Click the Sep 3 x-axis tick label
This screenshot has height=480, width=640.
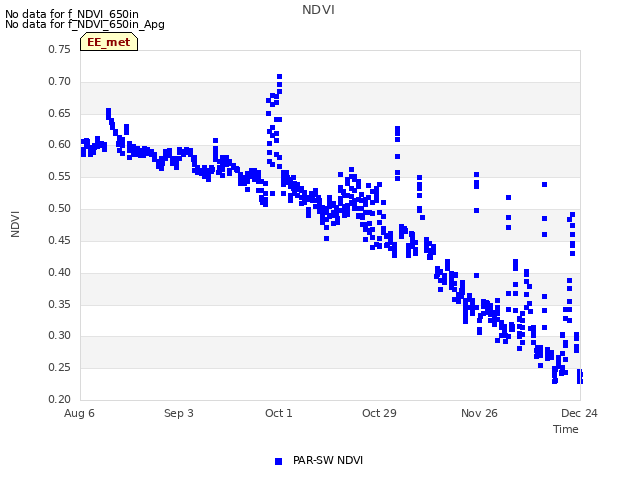pos(179,413)
